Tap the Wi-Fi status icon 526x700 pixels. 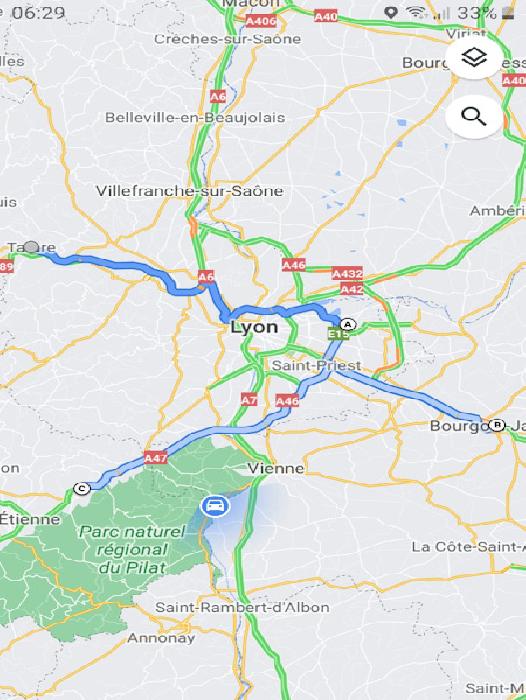point(416,12)
